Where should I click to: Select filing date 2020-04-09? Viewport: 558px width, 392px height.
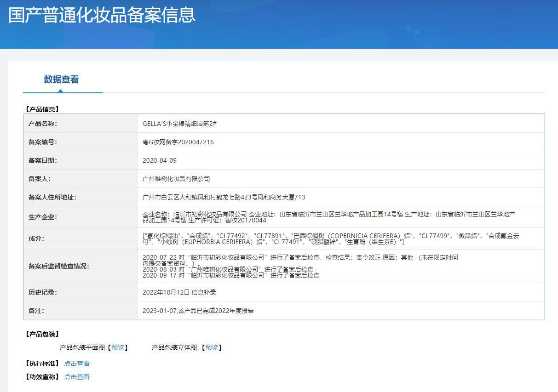click(160, 160)
